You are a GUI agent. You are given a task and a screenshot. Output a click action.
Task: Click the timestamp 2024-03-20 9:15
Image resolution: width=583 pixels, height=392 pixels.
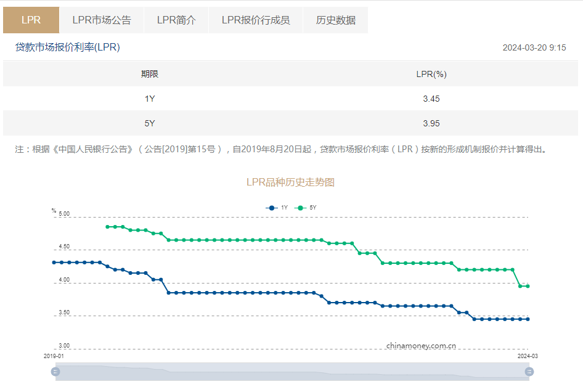click(x=534, y=47)
